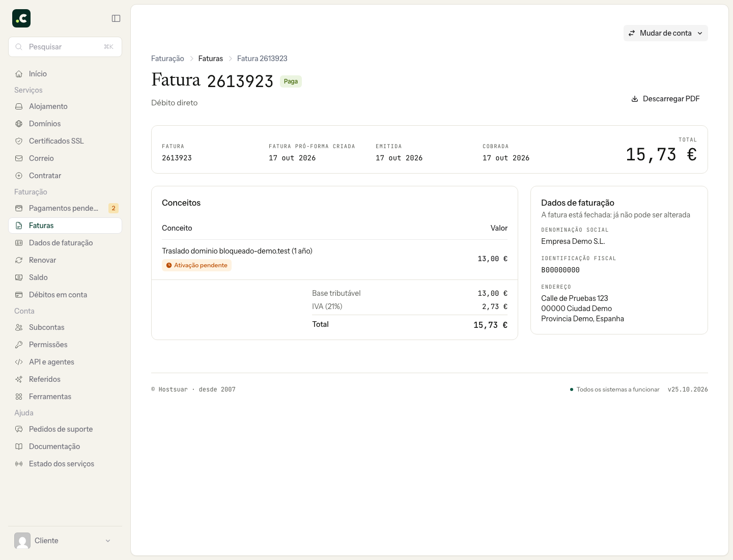Click the Permissões key icon
Image resolution: width=733 pixels, height=560 pixels.
point(19,345)
